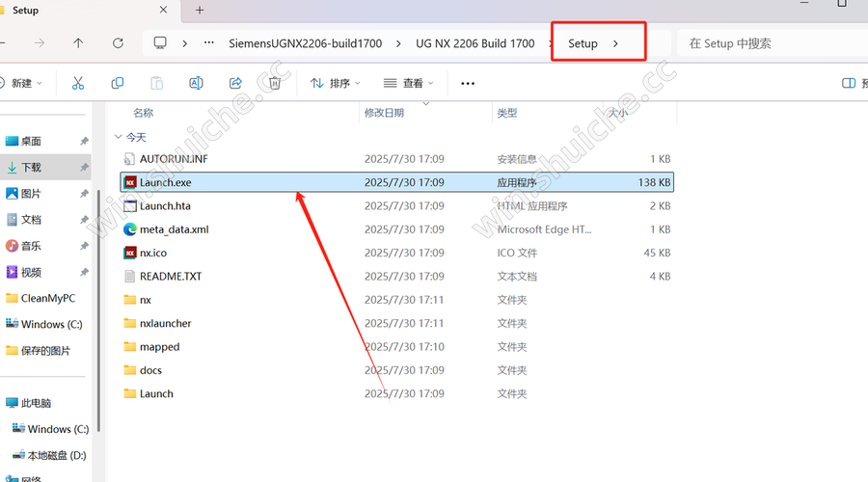Image resolution: width=868 pixels, height=482 pixels.
Task: Click the AUTORUN.INF file icon
Action: pyautogui.click(x=129, y=159)
